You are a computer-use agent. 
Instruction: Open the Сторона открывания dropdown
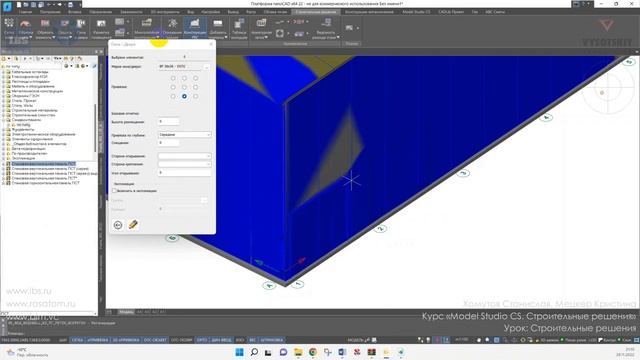click(x=184, y=156)
